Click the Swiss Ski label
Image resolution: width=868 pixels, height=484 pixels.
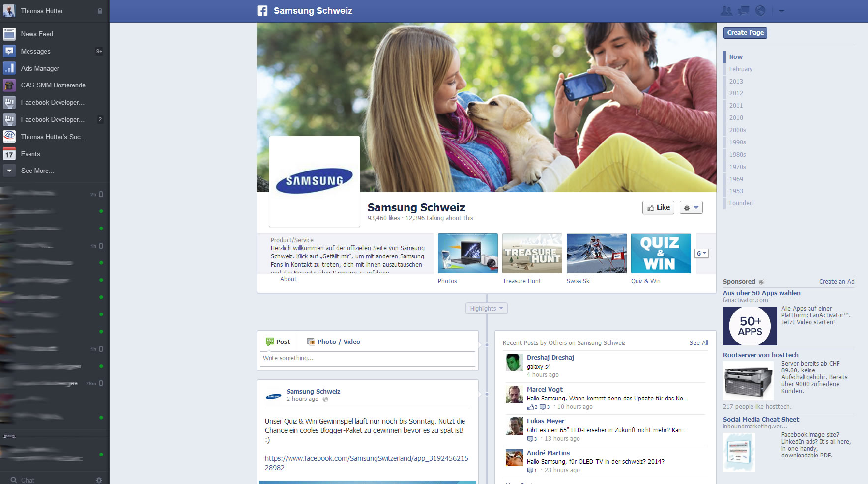click(579, 281)
